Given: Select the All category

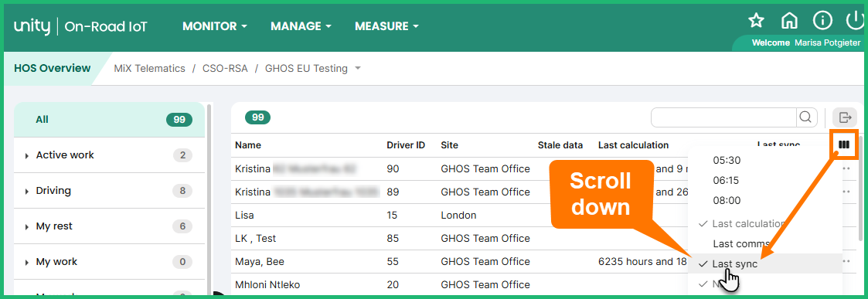Looking at the screenshot, I should (x=109, y=120).
